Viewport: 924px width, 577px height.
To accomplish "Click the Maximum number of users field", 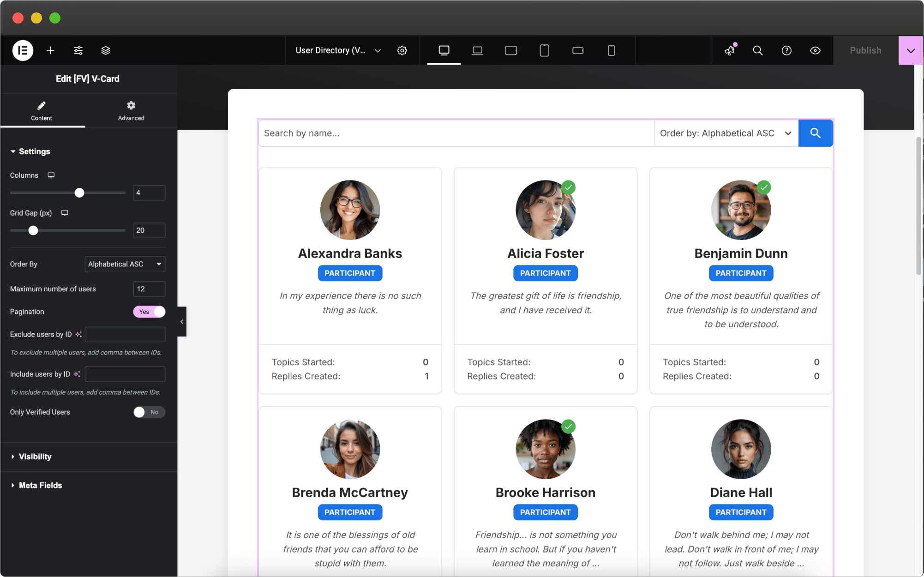I will [149, 289].
